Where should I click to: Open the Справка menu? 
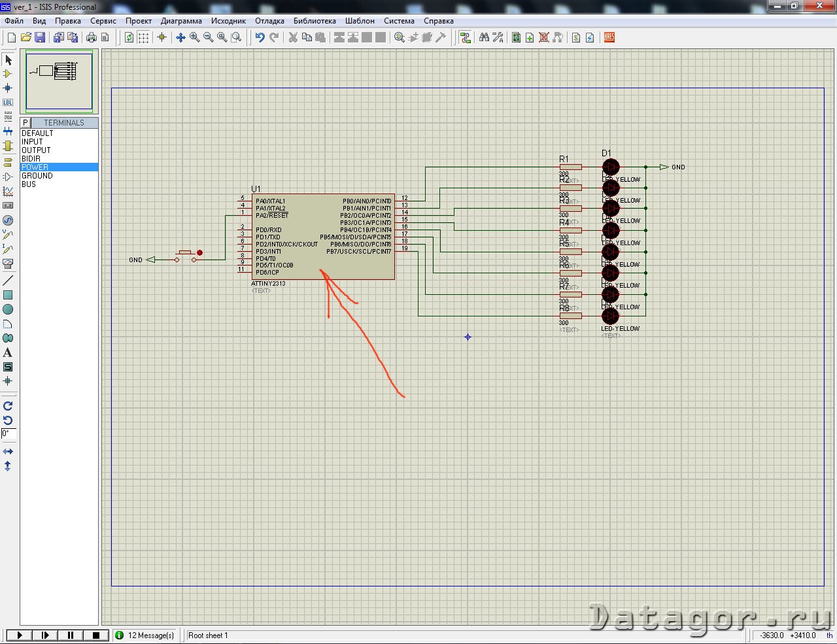pos(438,21)
